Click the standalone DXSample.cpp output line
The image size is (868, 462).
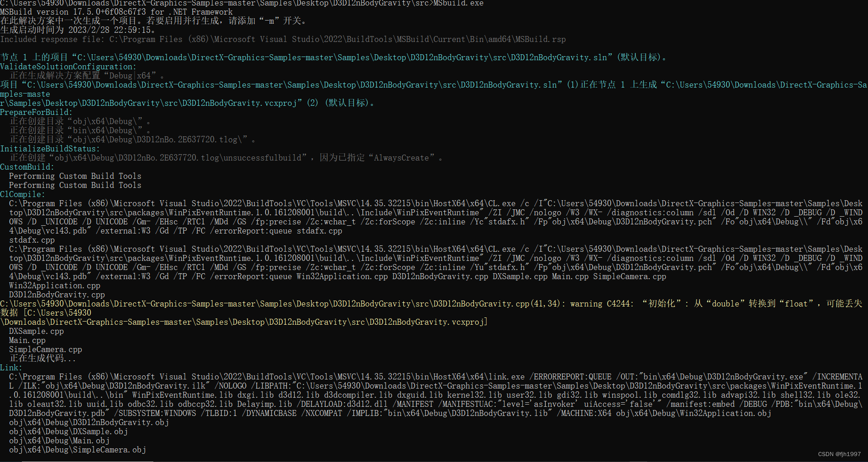tap(37, 331)
